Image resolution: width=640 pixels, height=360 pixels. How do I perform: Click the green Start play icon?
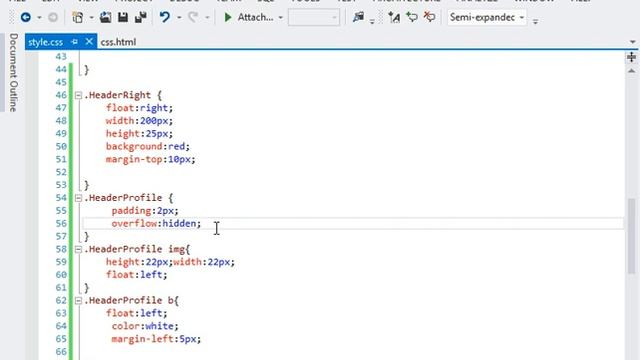[228, 17]
